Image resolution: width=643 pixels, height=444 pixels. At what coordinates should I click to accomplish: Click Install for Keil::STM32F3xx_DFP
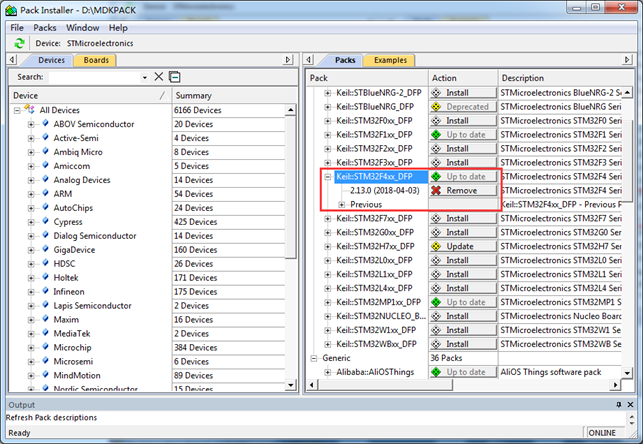point(463,162)
